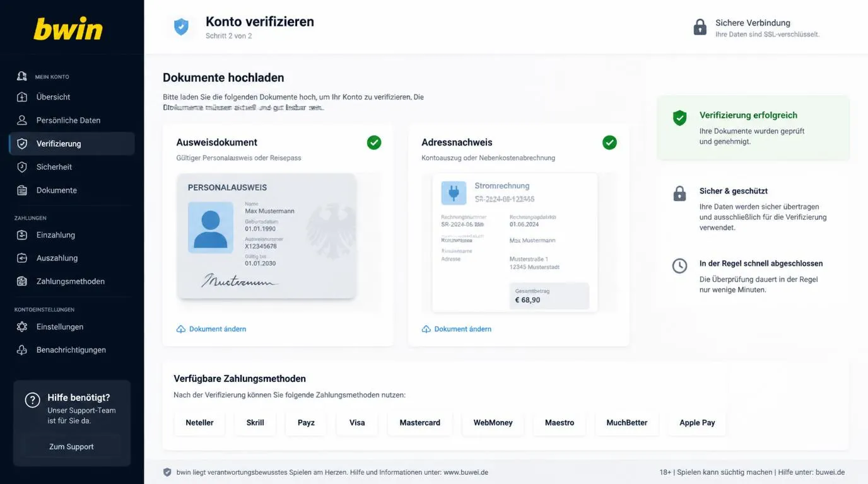868x484 pixels.
Task: Click the padlock icon beside Sicher & geschützt
Action: click(x=679, y=193)
